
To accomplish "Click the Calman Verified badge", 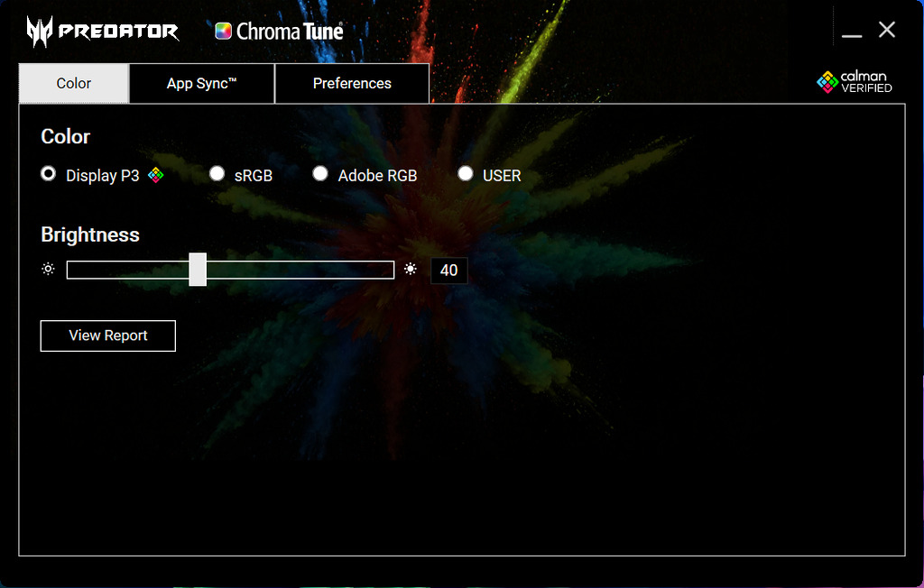I will 855,82.
